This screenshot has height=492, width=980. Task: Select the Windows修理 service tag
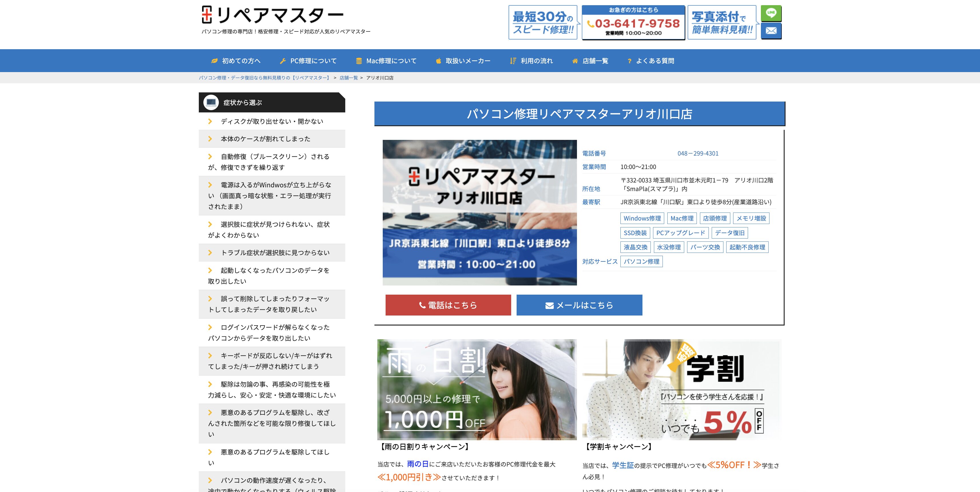[642, 219]
